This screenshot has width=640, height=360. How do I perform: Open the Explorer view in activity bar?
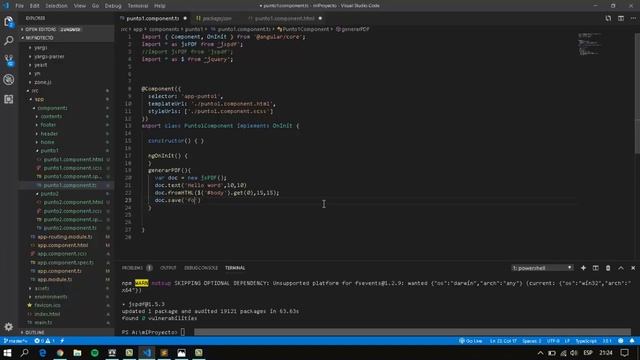pyautogui.click(x=9, y=22)
